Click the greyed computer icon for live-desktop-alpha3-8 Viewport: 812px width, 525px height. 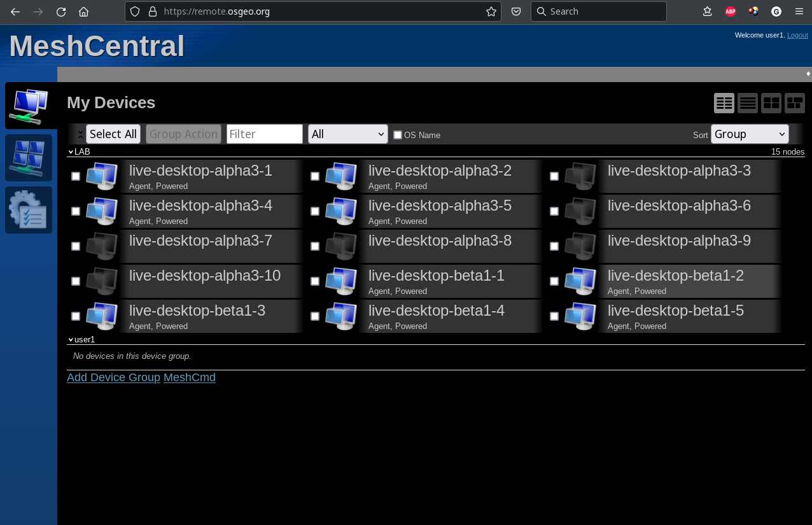(341, 246)
